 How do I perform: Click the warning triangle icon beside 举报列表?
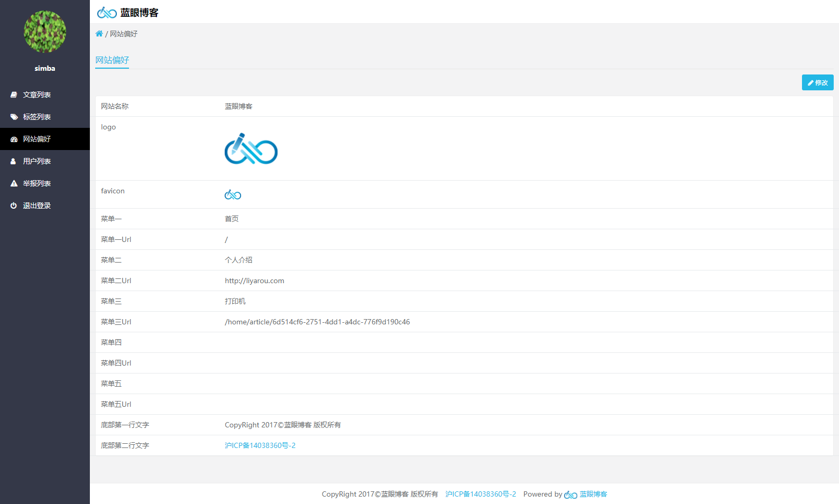tap(14, 183)
